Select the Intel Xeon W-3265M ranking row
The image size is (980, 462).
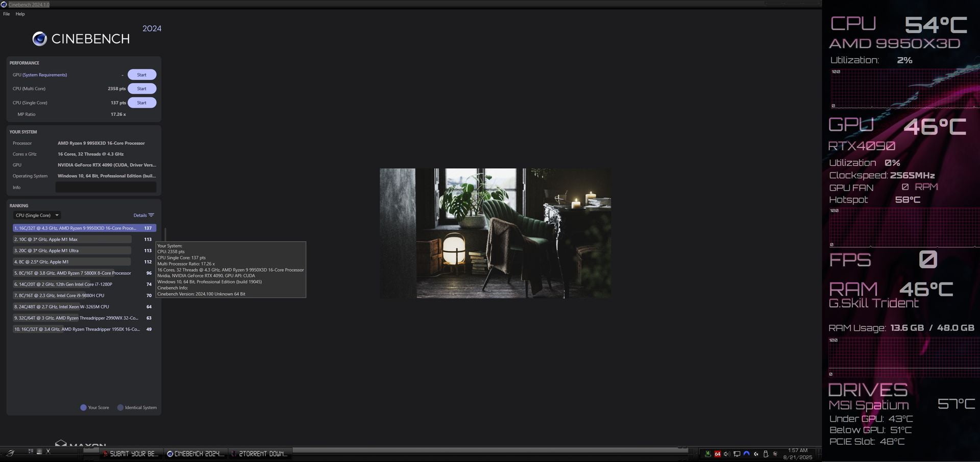coord(84,306)
